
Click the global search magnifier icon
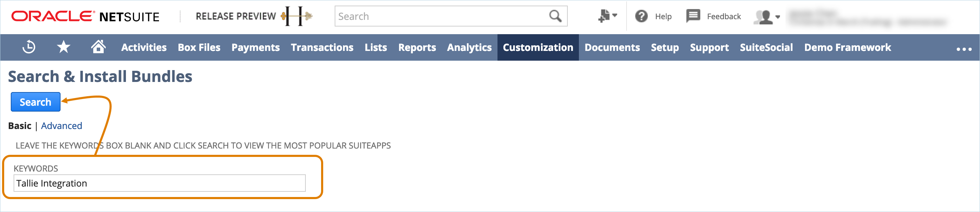(555, 16)
